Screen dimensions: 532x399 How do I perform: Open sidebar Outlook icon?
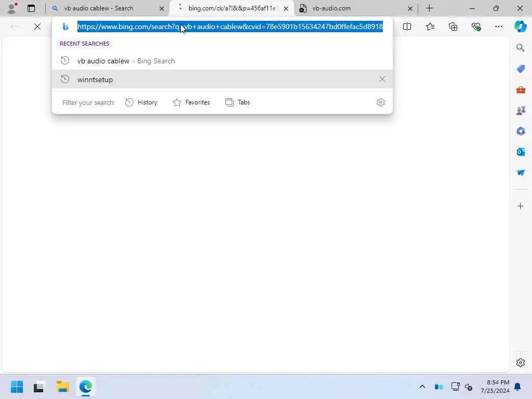tap(521, 152)
